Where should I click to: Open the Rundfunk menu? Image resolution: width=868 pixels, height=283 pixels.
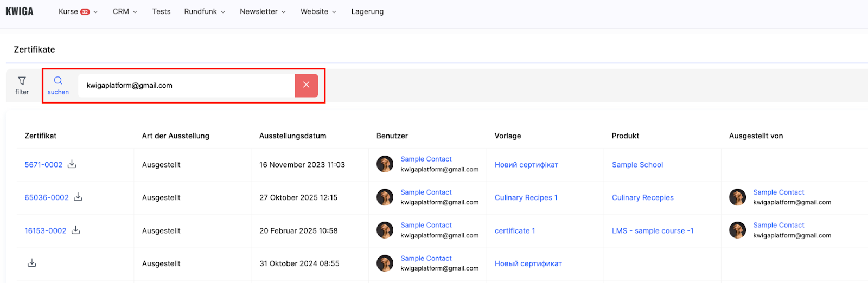205,11
